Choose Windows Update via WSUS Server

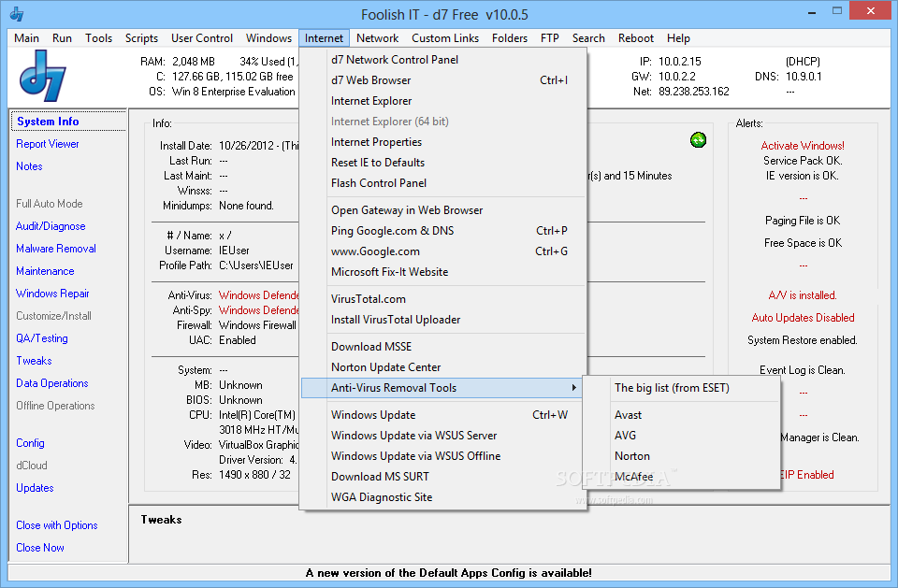coord(443,435)
